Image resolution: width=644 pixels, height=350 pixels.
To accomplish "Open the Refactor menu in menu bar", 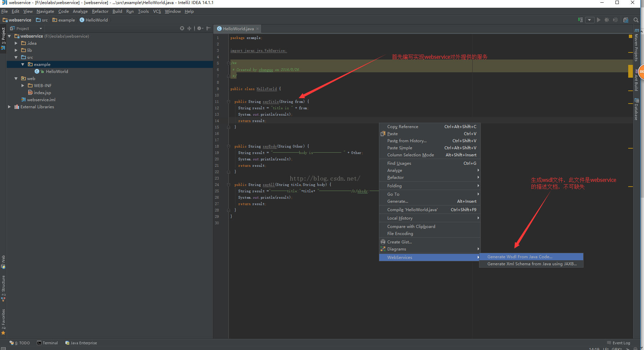I will click(x=100, y=11).
